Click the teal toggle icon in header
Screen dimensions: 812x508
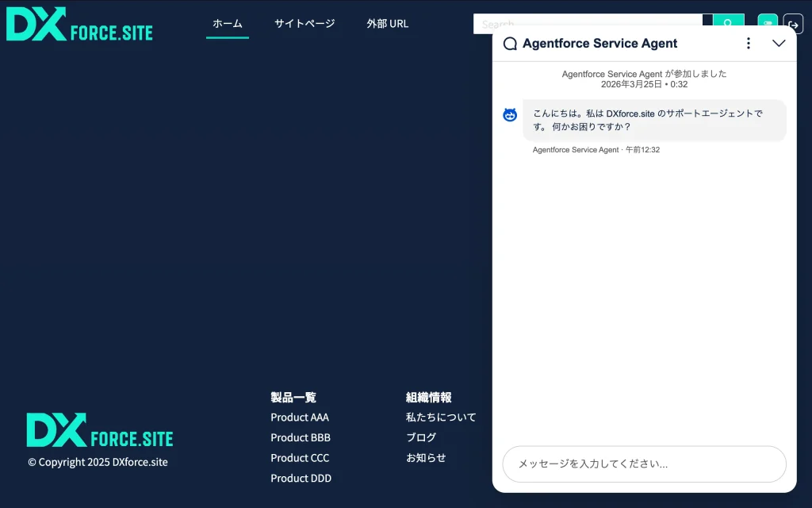point(767,23)
